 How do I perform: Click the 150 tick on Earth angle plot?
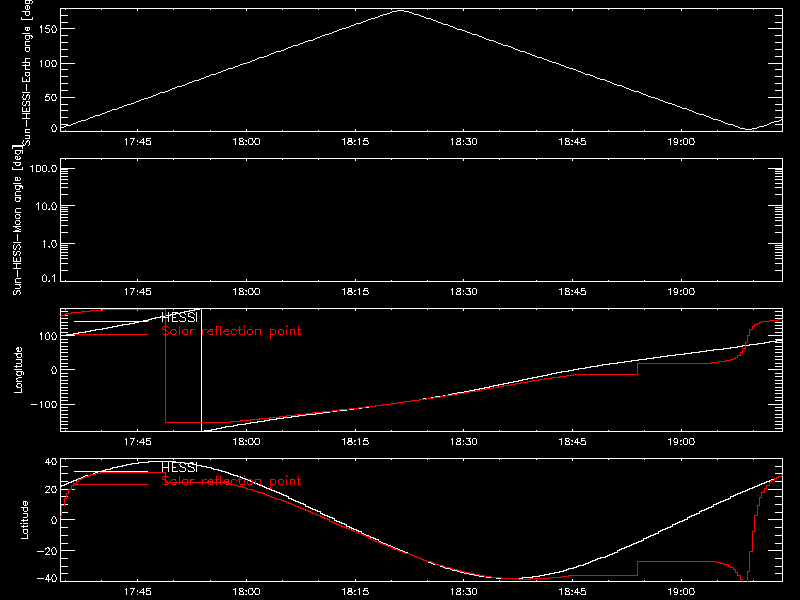(x=48, y=29)
